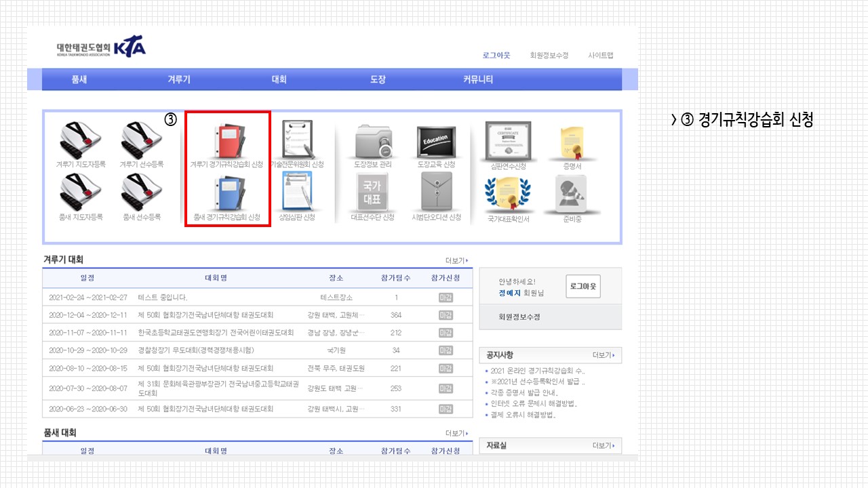The image size is (868, 488).
Task: Click 마감 button in 2020-06-23 tournament row
Action: pyautogui.click(x=446, y=409)
